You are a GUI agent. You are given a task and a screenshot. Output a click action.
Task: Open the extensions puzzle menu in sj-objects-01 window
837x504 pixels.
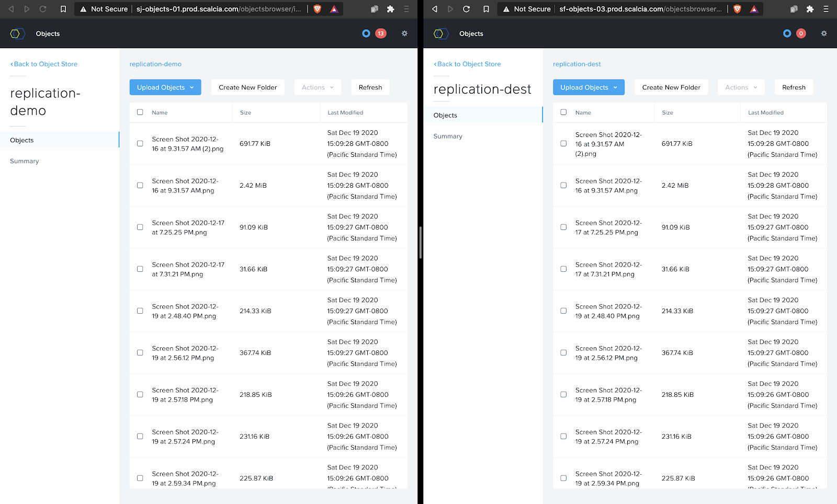point(390,9)
